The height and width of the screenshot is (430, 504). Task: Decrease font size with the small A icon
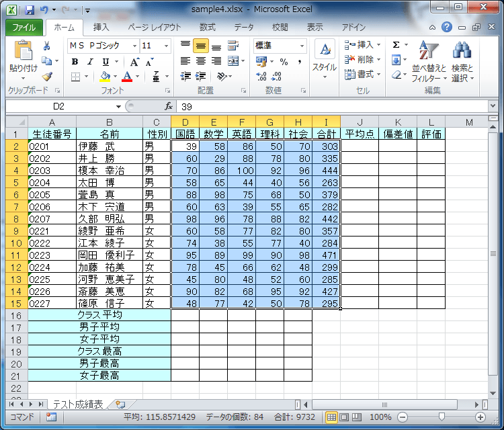(x=149, y=61)
